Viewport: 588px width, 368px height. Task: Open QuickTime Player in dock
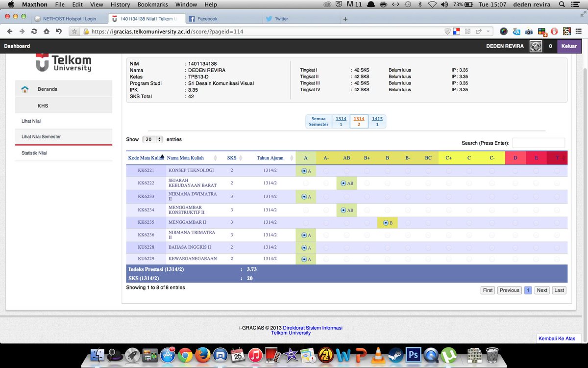430,355
